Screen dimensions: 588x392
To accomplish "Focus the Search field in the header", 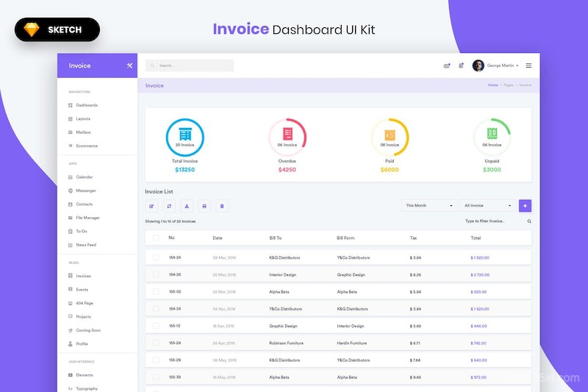I will [190, 65].
